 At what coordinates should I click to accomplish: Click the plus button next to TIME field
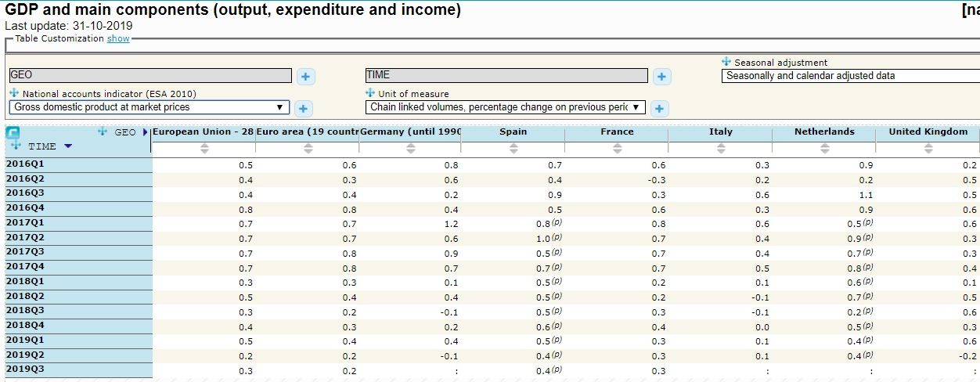click(x=661, y=76)
